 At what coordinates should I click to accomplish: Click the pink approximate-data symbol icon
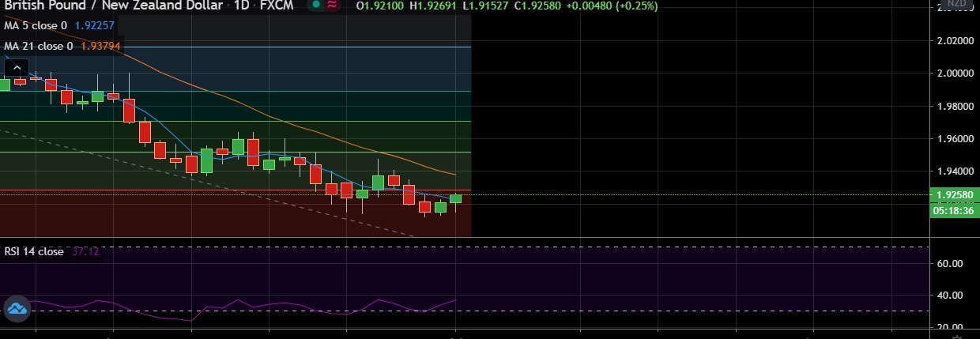point(332,5)
